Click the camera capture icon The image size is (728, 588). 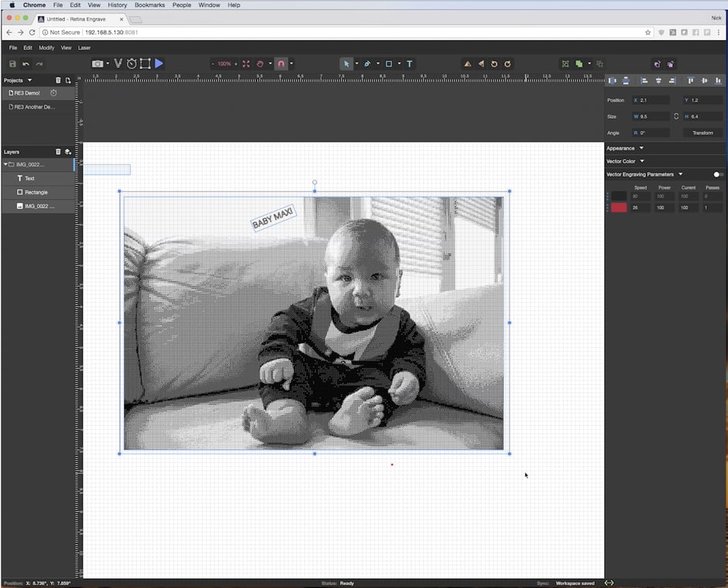click(x=97, y=64)
